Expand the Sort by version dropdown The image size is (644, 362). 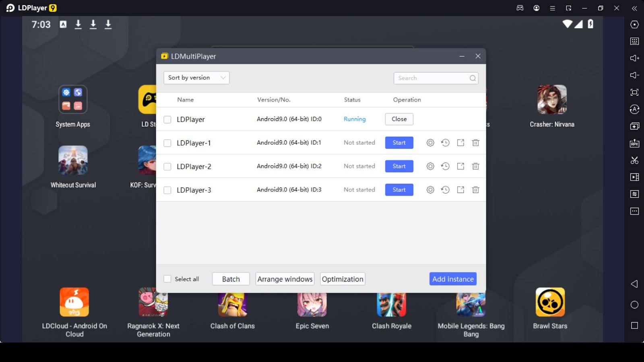click(x=196, y=78)
